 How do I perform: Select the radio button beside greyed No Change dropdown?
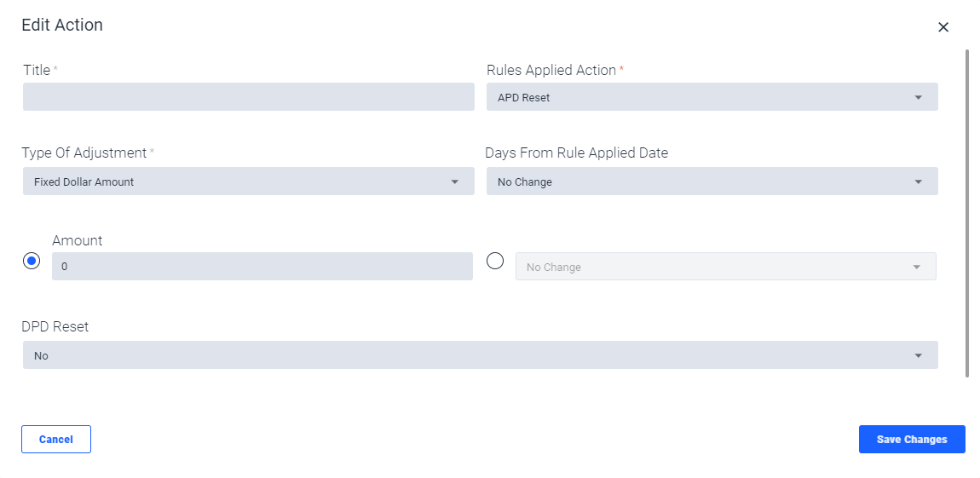(495, 261)
